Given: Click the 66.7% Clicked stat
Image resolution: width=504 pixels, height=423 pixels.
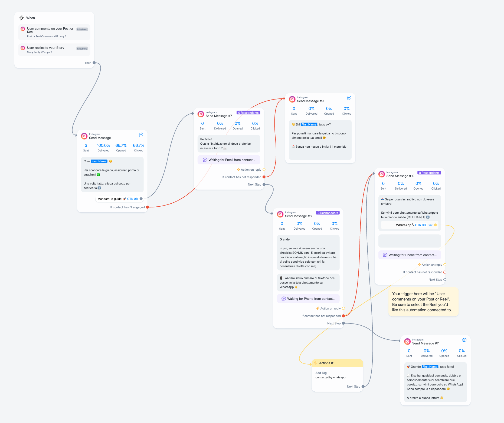Looking at the screenshot, I should tap(139, 148).
